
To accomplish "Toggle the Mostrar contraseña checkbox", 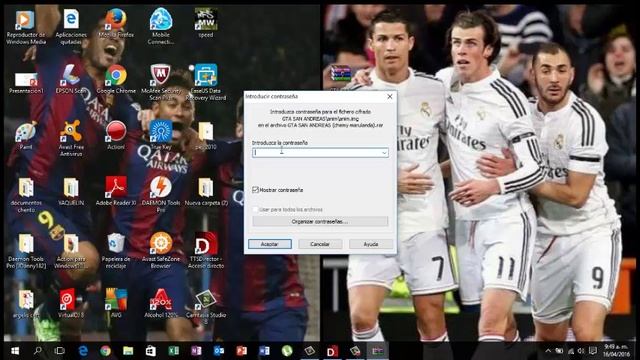I will tap(256, 190).
